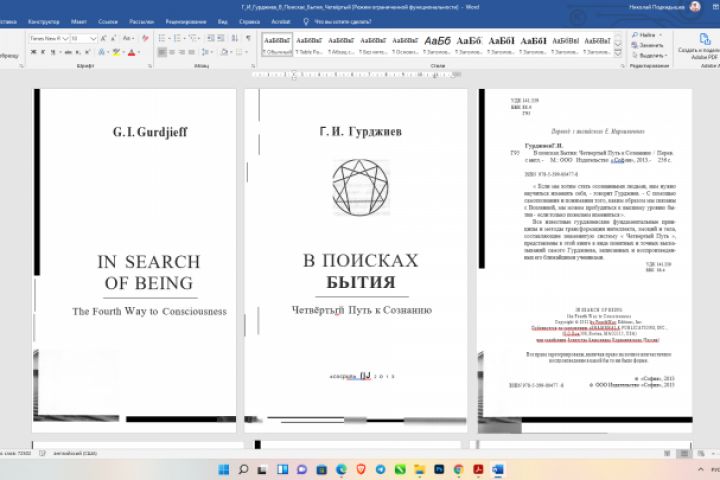Open the font size dropdown
The height and width of the screenshot is (480, 720).
tap(93, 38)
